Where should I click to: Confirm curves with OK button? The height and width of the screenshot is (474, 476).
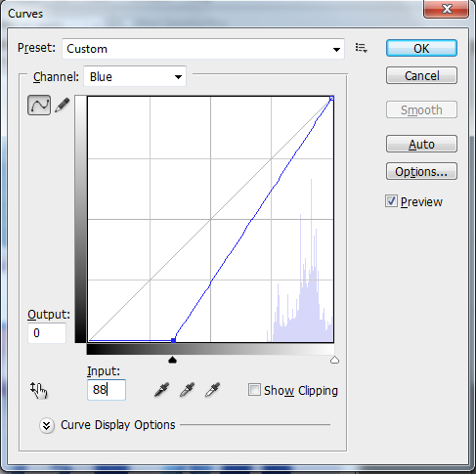(x=421, y=48)
